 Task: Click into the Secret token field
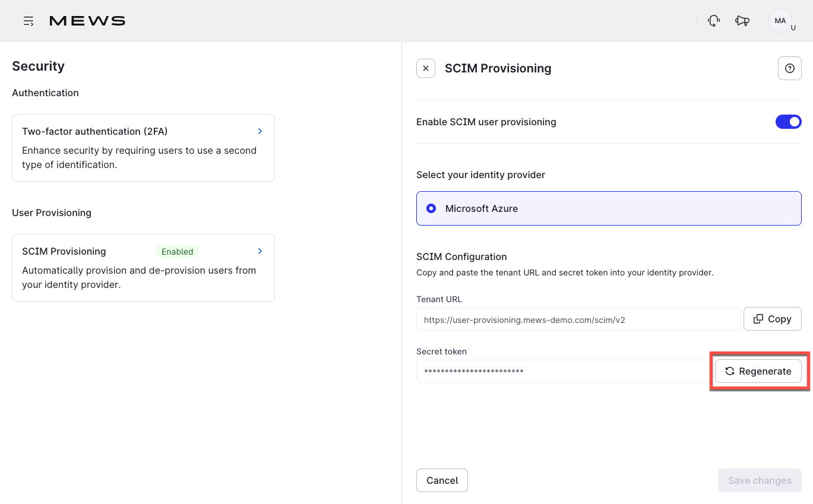(564, 371)
